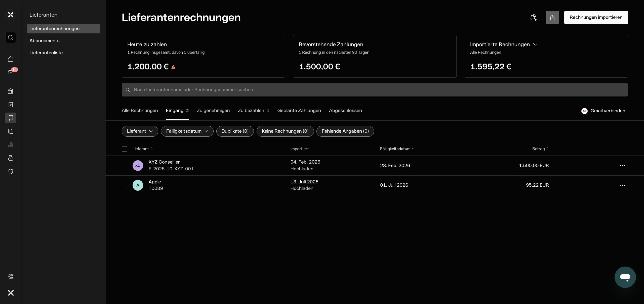Viewport: 644px width, 304px height.
Task: Expand the Lieferant filter dropdown
Action: [x=140, y=131]
